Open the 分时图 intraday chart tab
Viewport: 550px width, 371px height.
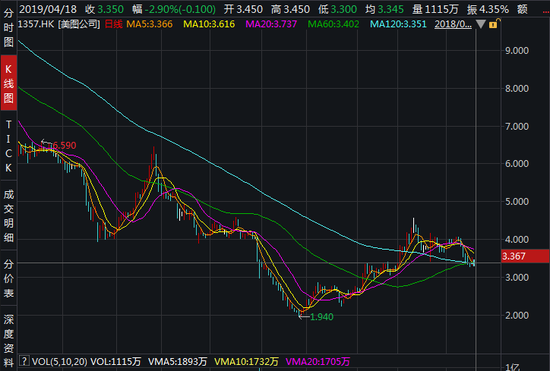pos(8,27)
